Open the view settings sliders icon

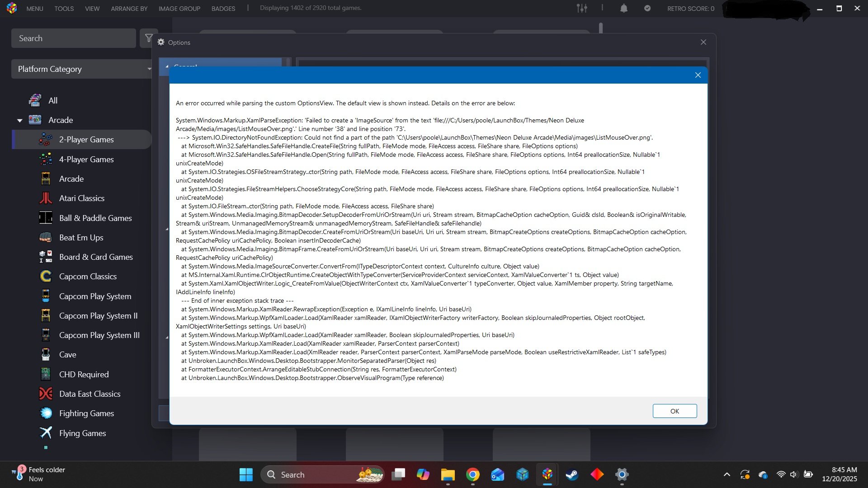(582, 8)
